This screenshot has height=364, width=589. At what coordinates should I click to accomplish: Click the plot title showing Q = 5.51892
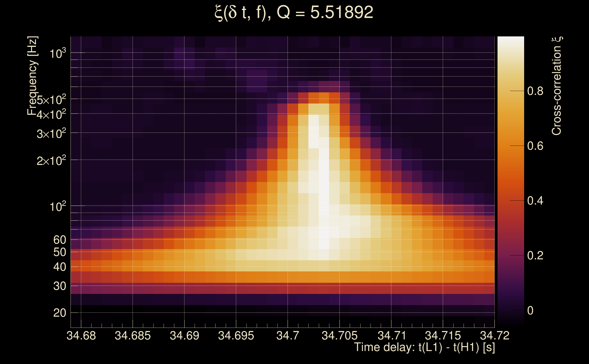click(294, 13)
